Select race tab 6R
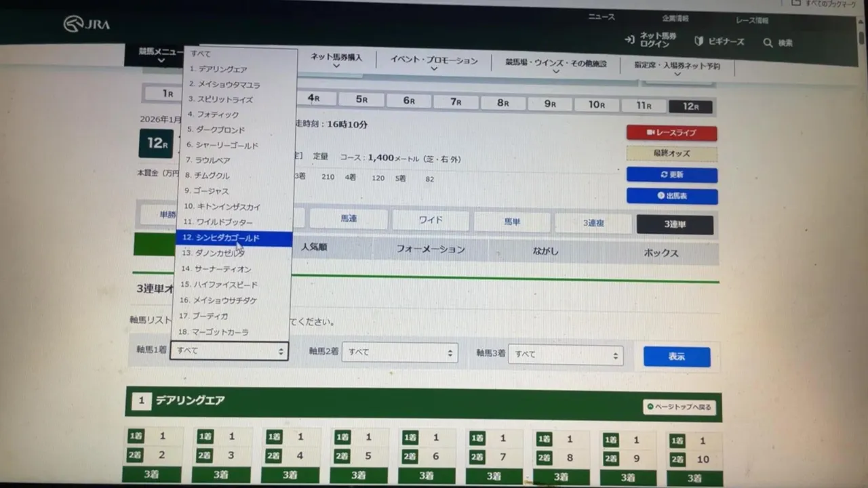This screenshot has width=868, height=488. 408,100
